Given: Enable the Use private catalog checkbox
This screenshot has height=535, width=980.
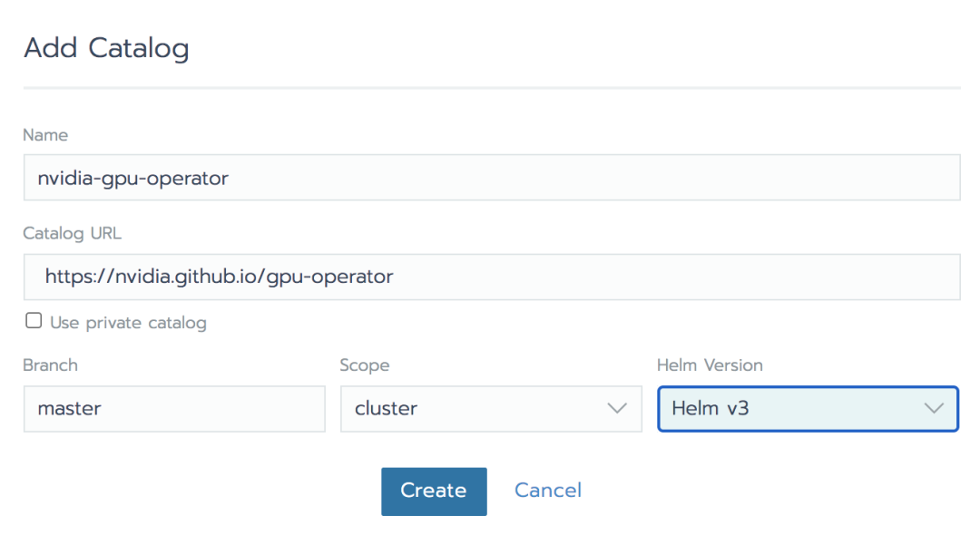Looking at the screenshot, I should pyautogui.click(x=34, y=321).
